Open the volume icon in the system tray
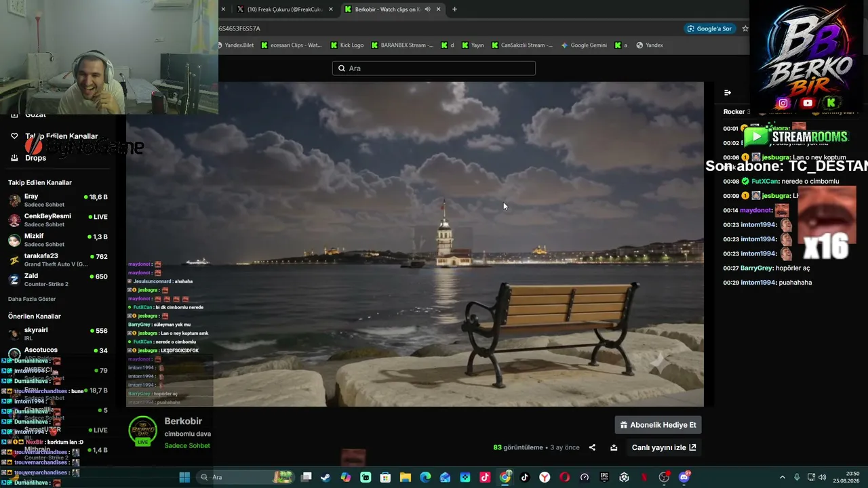The width and height of the screenshot is (868, 488). pyautogui.click(x=823, y=477)
